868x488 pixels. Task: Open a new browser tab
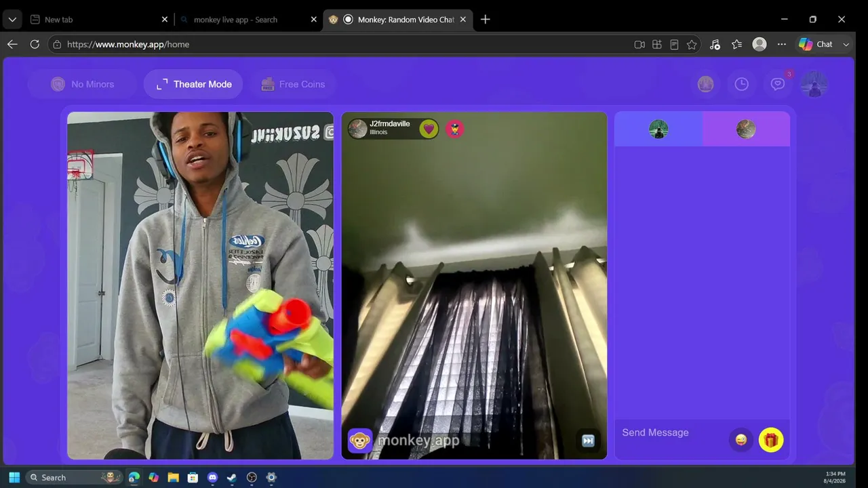(485, 20)
